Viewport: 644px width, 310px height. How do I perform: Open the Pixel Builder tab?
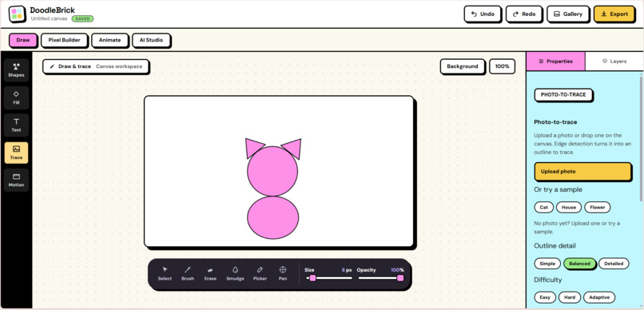(64, 40)
